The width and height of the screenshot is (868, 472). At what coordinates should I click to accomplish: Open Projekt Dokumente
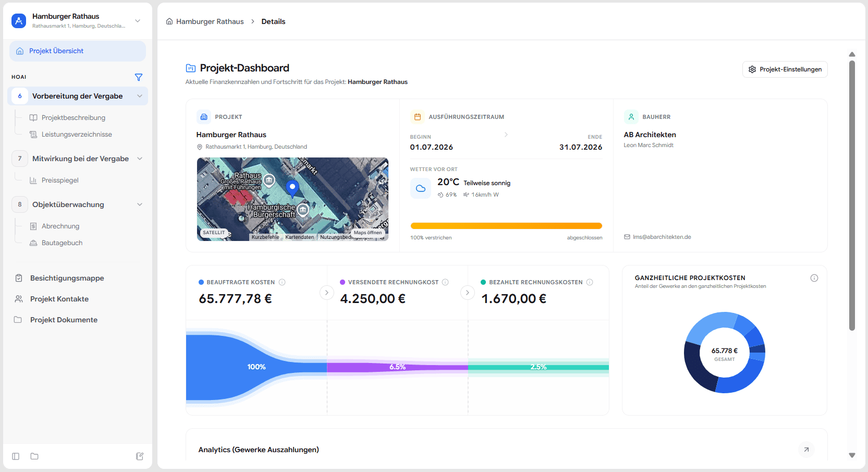pyautogui.click(x=64, y=320)
